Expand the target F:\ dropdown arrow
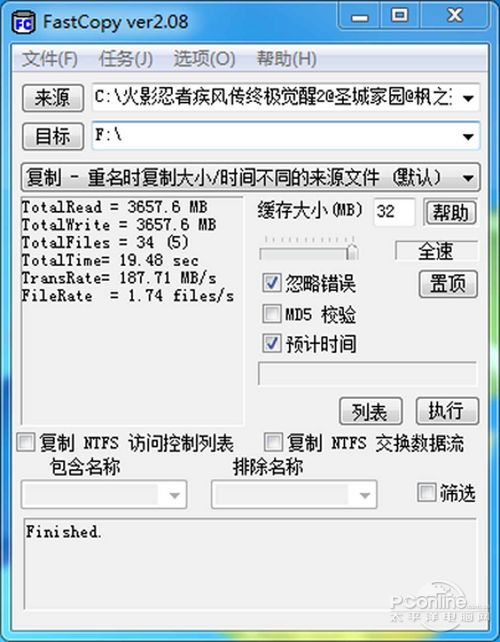The width and height of the screenshot is (500, 642). point(468,136)
